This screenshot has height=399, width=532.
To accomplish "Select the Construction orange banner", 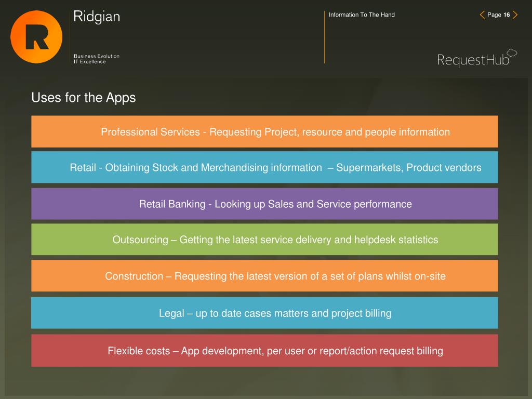I will (x=264, y=276).
